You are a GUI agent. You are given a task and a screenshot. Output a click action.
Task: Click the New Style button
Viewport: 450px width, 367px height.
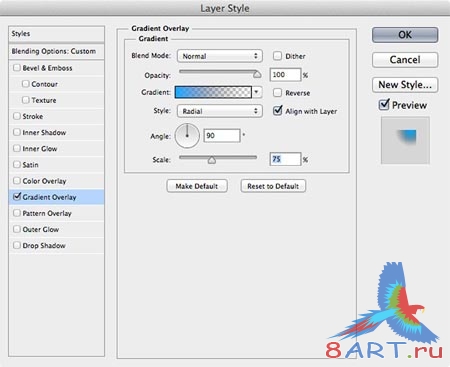coord(405,85)
